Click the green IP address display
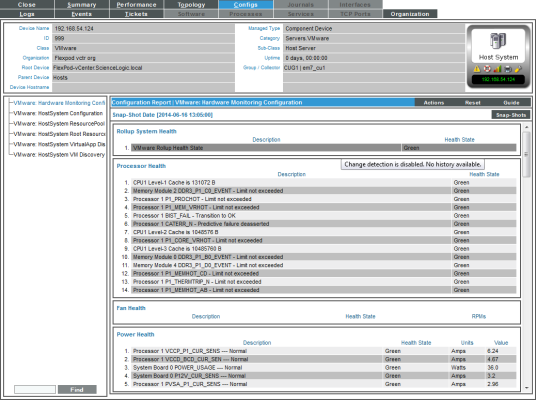The image size is (536, 400). (x=498, y=79)
